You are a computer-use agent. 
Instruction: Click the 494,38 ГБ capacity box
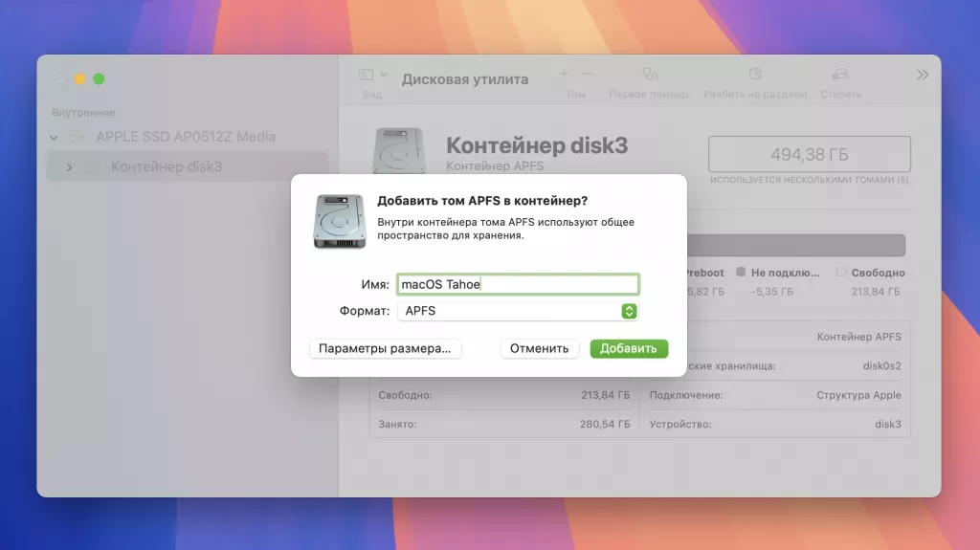tap(810, 154)
